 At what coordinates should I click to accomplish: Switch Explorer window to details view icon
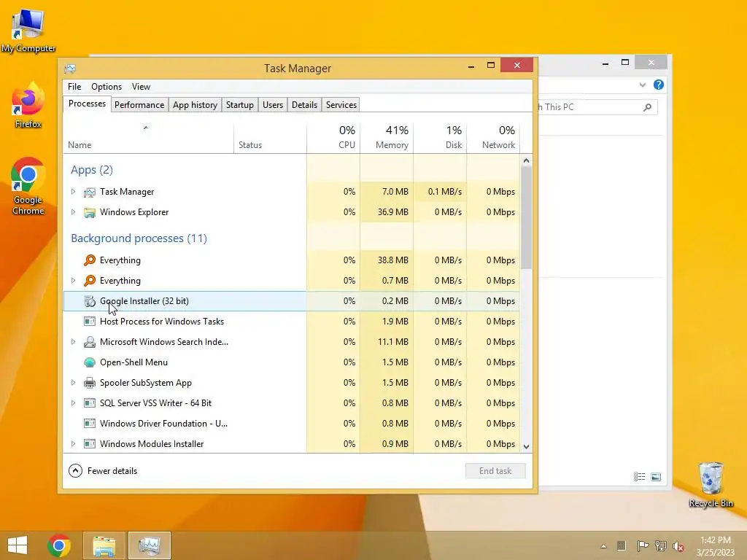point(639,477)
